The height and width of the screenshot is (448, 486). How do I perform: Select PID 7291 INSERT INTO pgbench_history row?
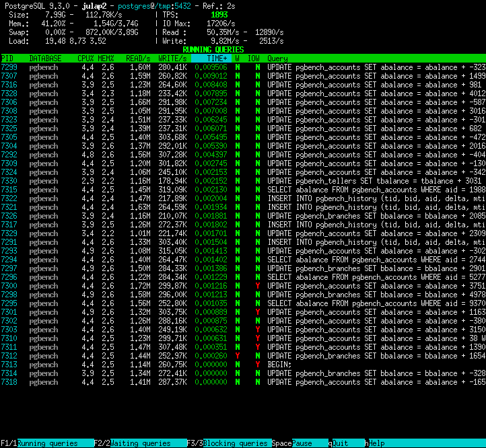(243, 242)
